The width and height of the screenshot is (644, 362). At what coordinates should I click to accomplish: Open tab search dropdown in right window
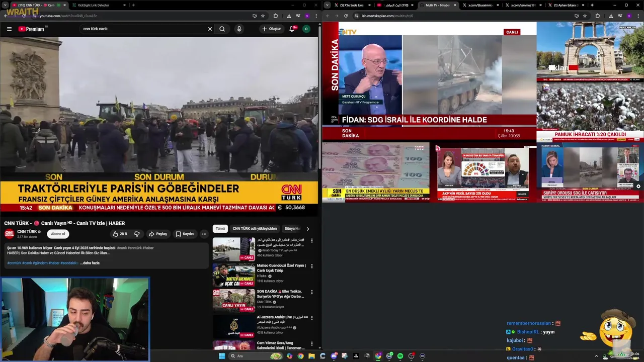click(x=328, y=5)
